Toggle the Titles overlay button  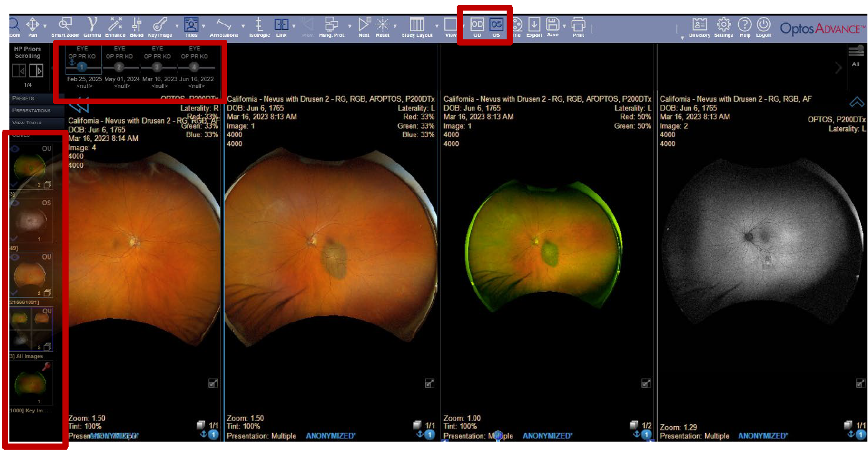point(192,24)
